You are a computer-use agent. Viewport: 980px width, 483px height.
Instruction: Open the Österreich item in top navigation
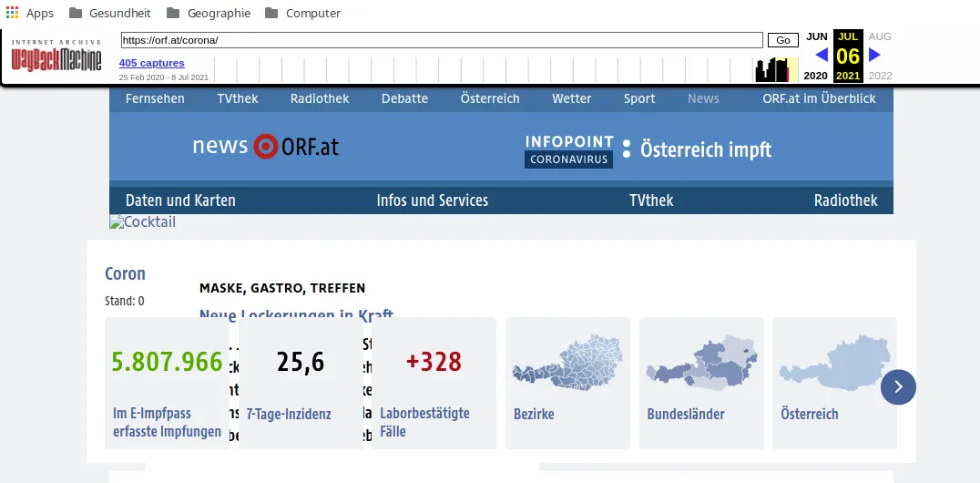pos(490,98)
